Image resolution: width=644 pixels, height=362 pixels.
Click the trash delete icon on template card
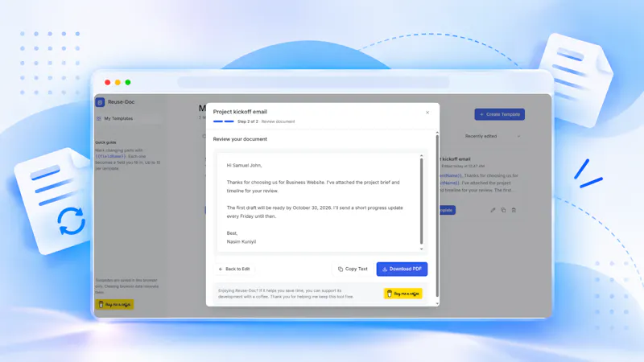click(514, 210)
